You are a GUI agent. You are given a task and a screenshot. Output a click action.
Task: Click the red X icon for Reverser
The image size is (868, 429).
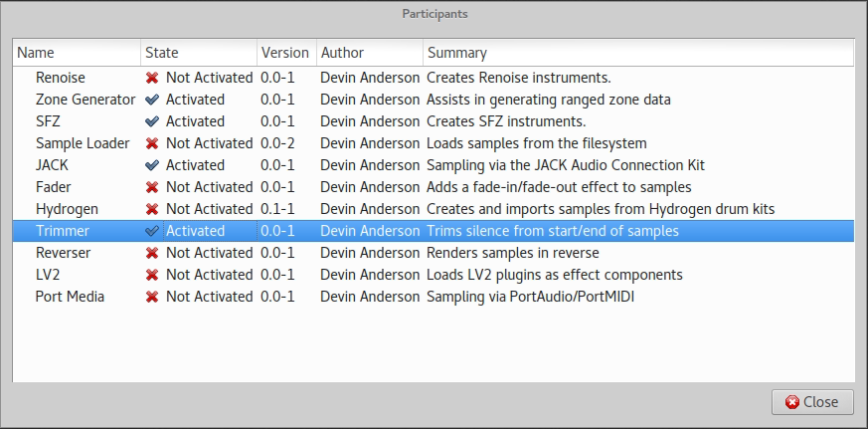pyautogui.click(x=152, y=253)
